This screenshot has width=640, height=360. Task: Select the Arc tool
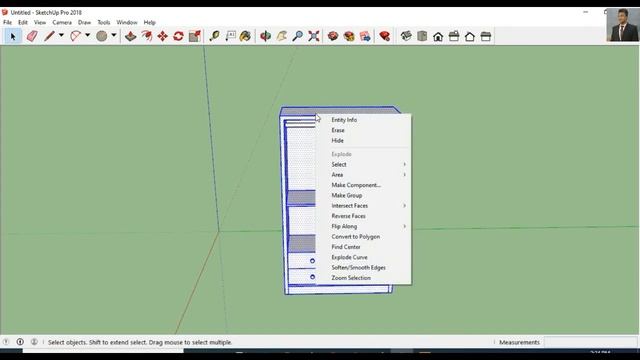tap(76, 36)
